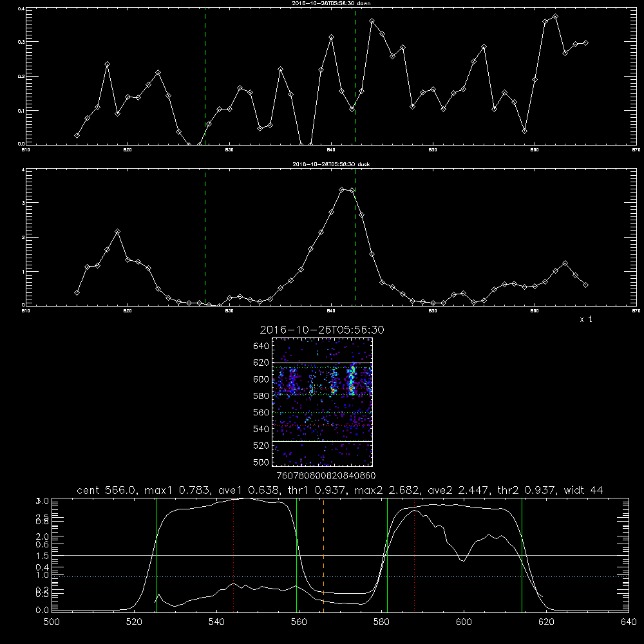The height and width of the screenshot is (644, 644).
Task: Select the 'widt 44' value
Action: click(x=583, y=490)
